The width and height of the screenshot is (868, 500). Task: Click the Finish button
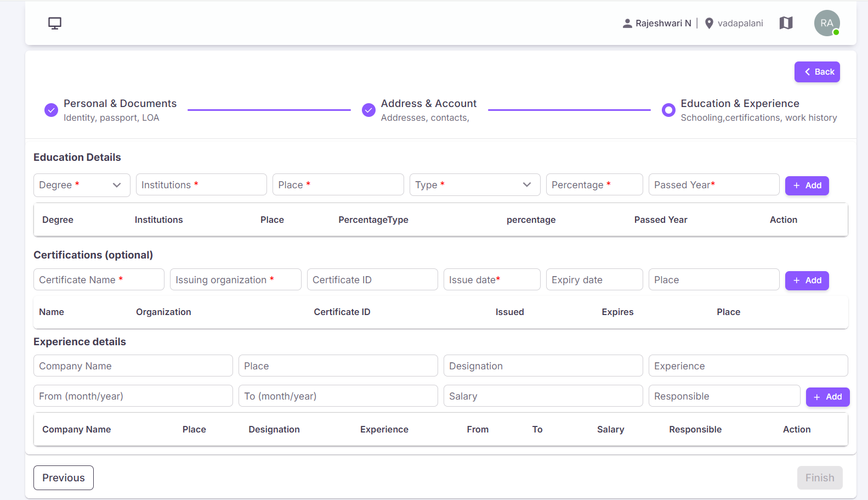820,477
